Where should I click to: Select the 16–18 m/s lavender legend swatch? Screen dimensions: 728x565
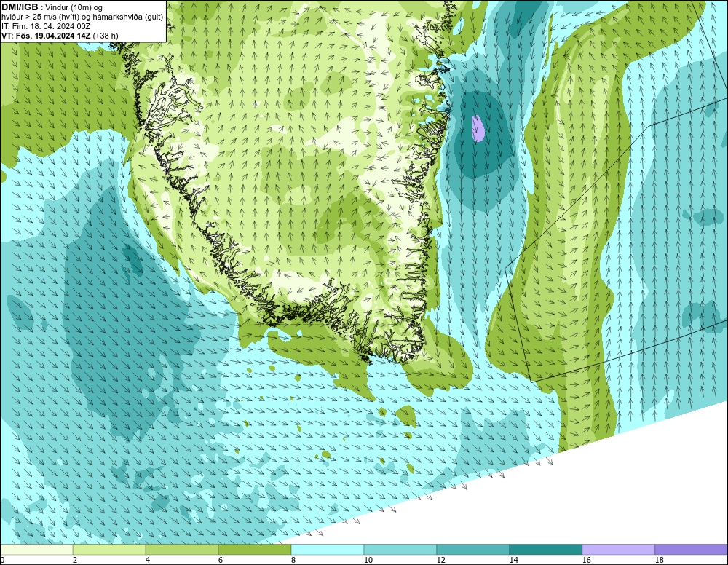pos(618,550)
